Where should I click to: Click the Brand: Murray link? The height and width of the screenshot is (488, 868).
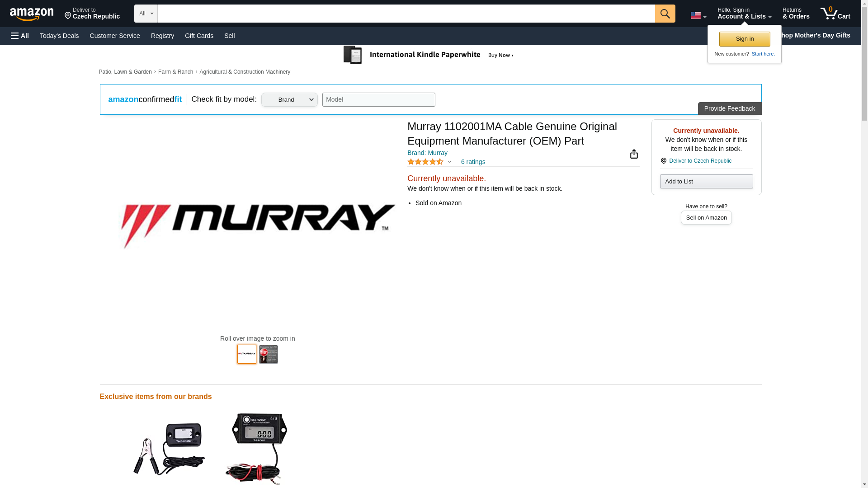point(427,153)
